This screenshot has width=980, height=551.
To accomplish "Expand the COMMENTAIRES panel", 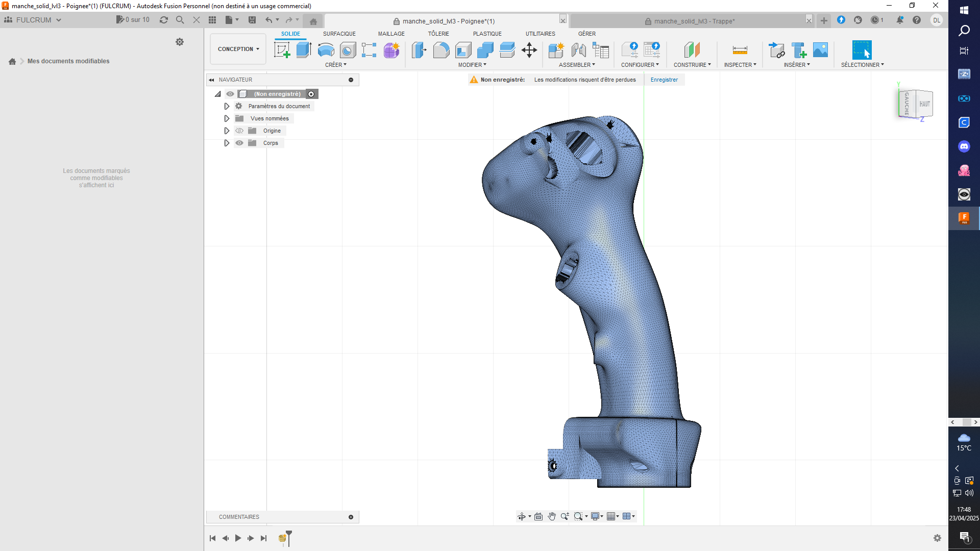I will pyautogui.click(x=351, y=517).
